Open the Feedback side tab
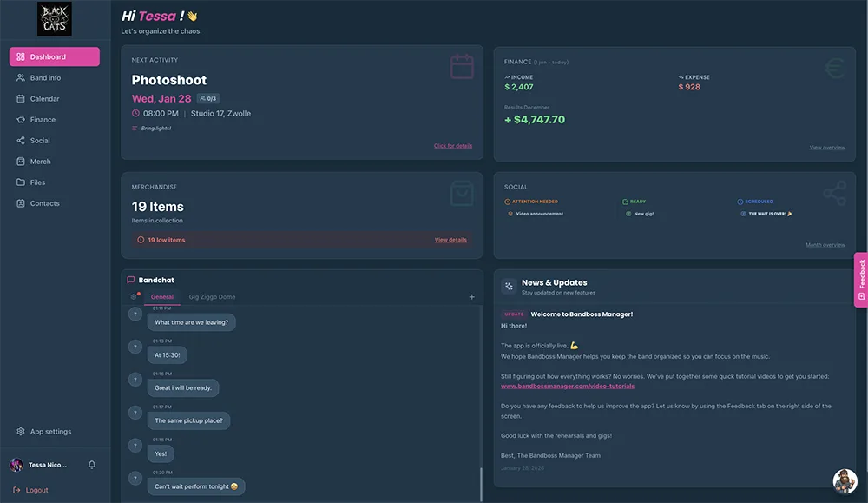 coord(861,280)
